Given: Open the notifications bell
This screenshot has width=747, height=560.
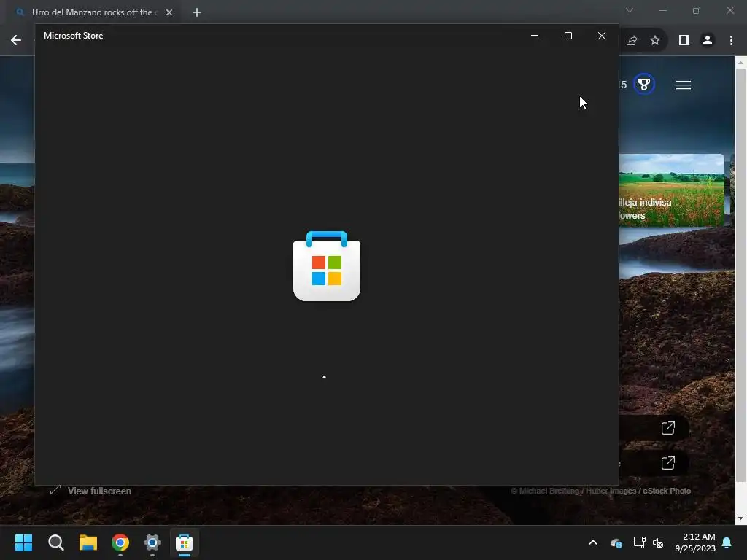Looking at the screenshot, I should coord(727,542).
